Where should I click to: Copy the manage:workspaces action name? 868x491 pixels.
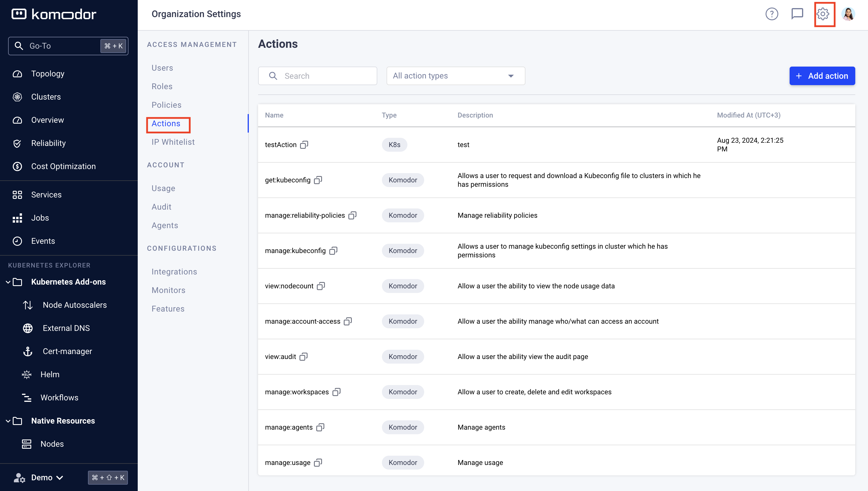pyautogui.click(x=336, y=392)
